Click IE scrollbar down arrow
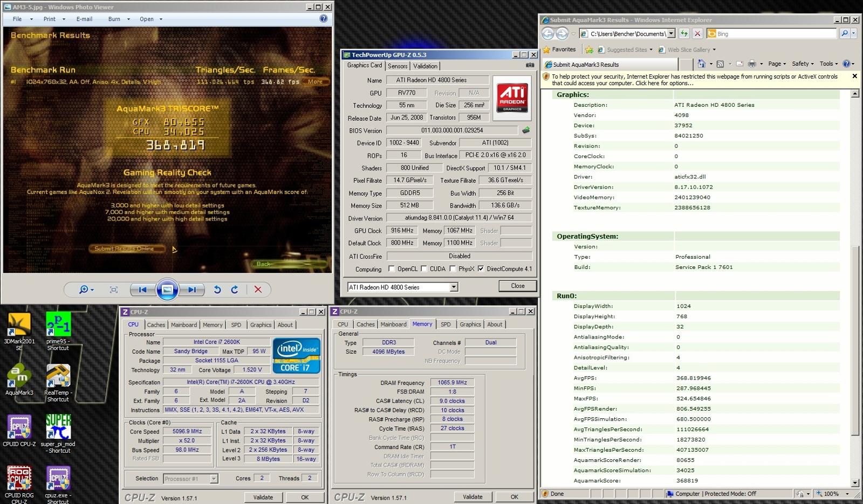Image resolution: width=863 pixels, height=504 pixels. pos(854,483)
